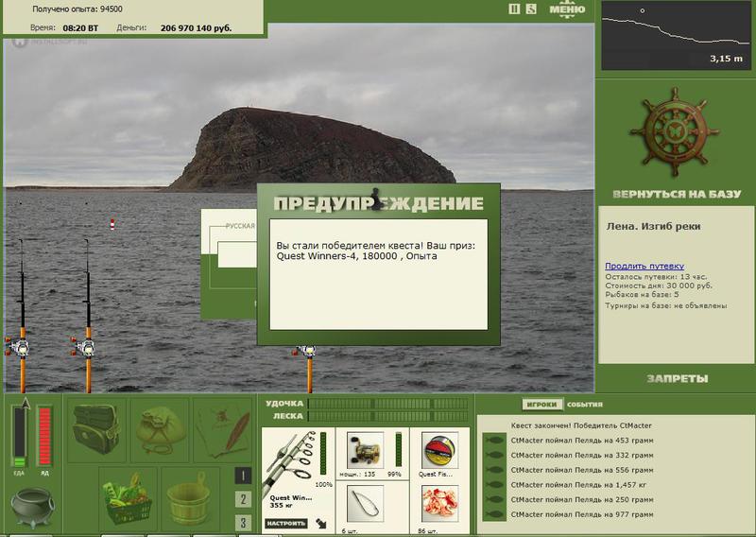Open the tied sack icon

pos(160,429)
